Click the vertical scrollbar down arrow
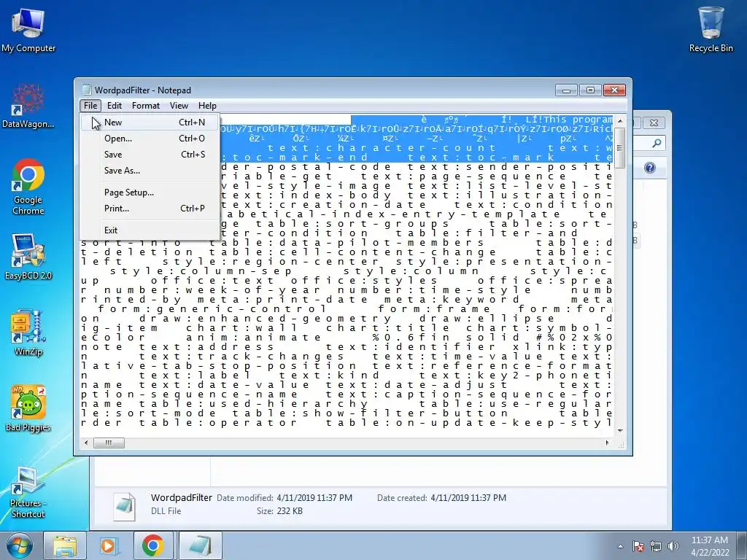Image resolution: width=747 pixels, height=560 pixels. (x=620, y=430)
